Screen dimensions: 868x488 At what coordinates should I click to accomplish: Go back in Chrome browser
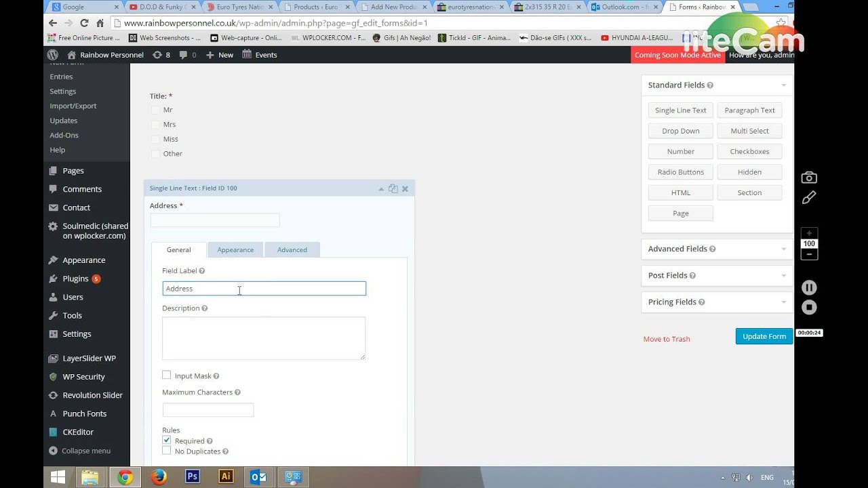point(53,23)
